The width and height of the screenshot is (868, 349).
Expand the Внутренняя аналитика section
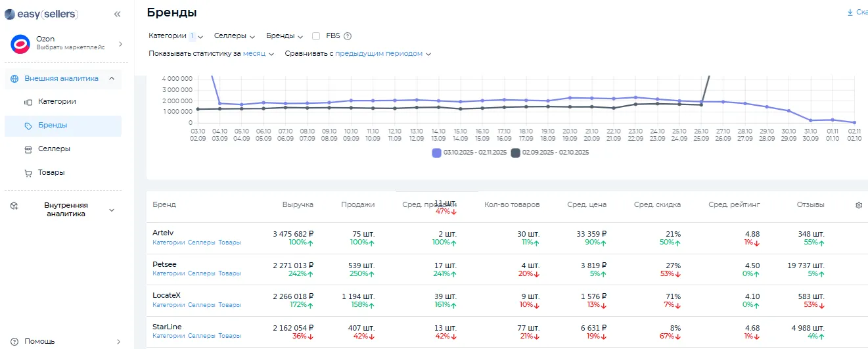coord(111,210)
